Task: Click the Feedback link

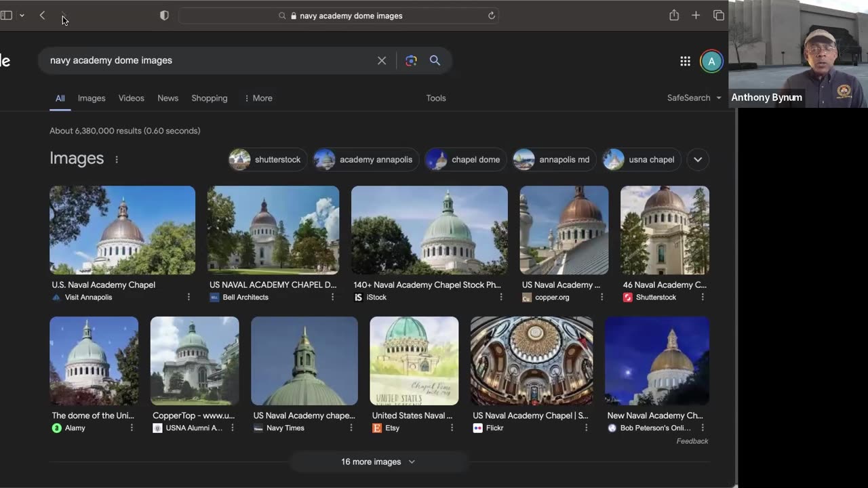Action: click(692, 441)
